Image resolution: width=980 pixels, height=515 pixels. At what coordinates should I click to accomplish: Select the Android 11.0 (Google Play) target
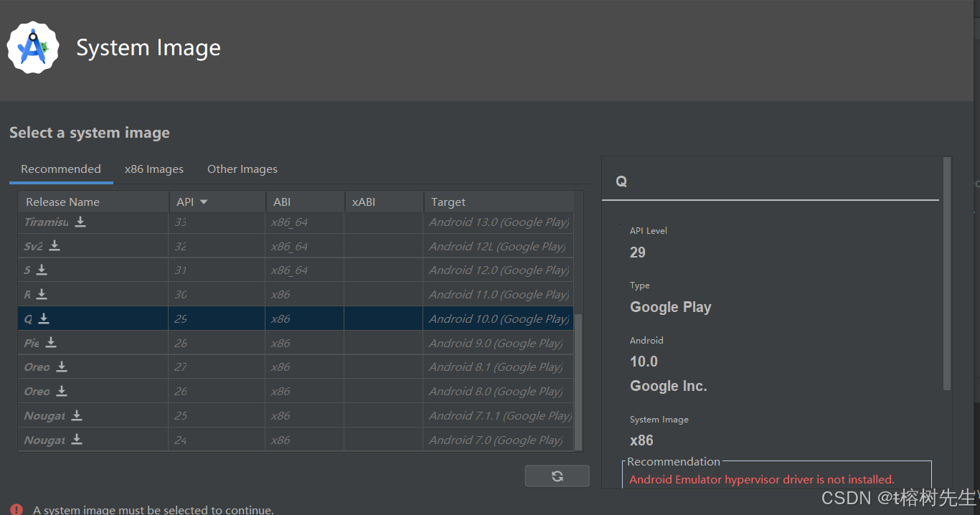click(x=499, y=295)
